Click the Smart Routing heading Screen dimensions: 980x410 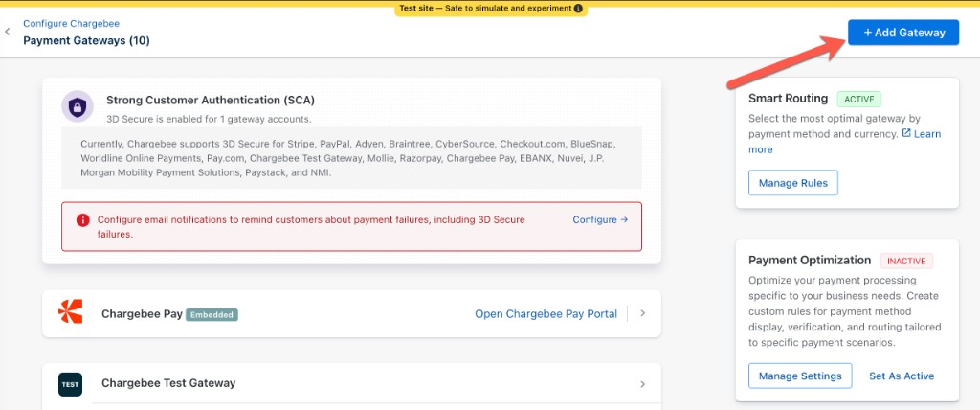[789, 98]
